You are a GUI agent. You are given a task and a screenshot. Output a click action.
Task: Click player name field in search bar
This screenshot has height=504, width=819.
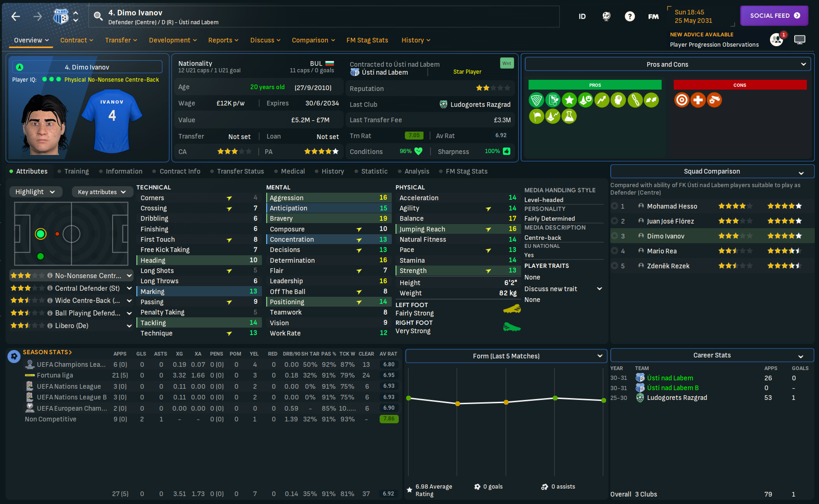point(323,16)
